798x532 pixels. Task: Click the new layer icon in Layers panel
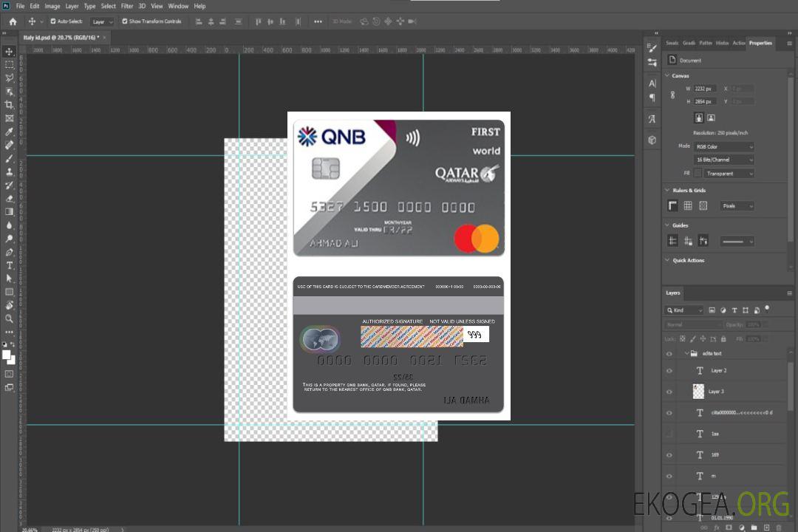766,528
